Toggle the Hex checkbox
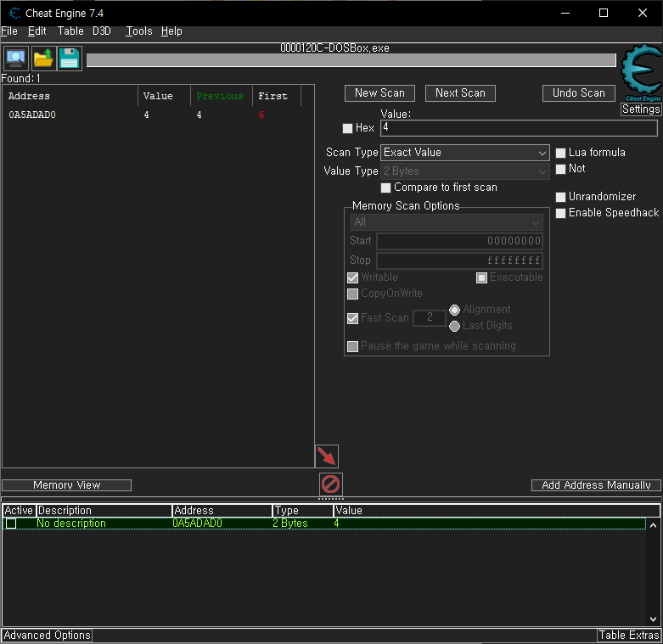 click(347, 128)
